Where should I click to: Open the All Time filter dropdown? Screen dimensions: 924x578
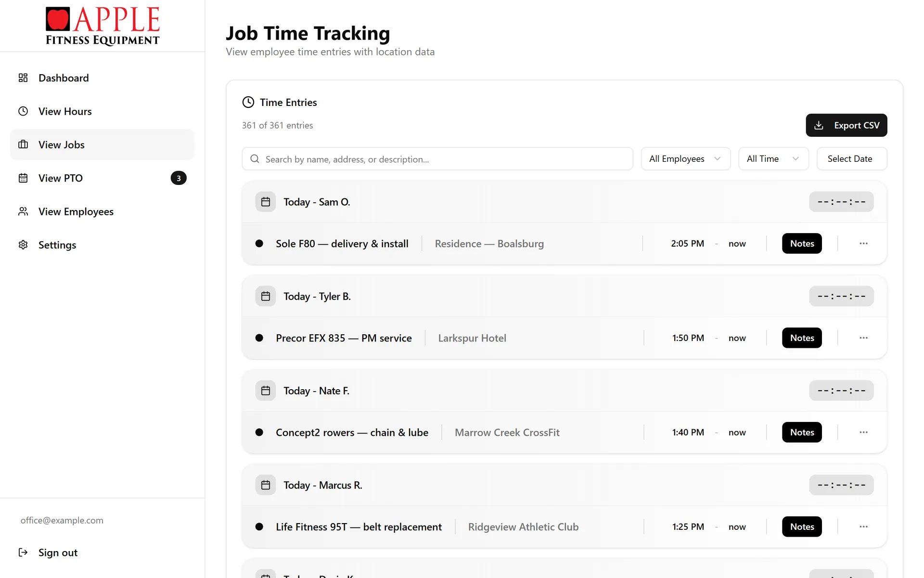[773, 159]
